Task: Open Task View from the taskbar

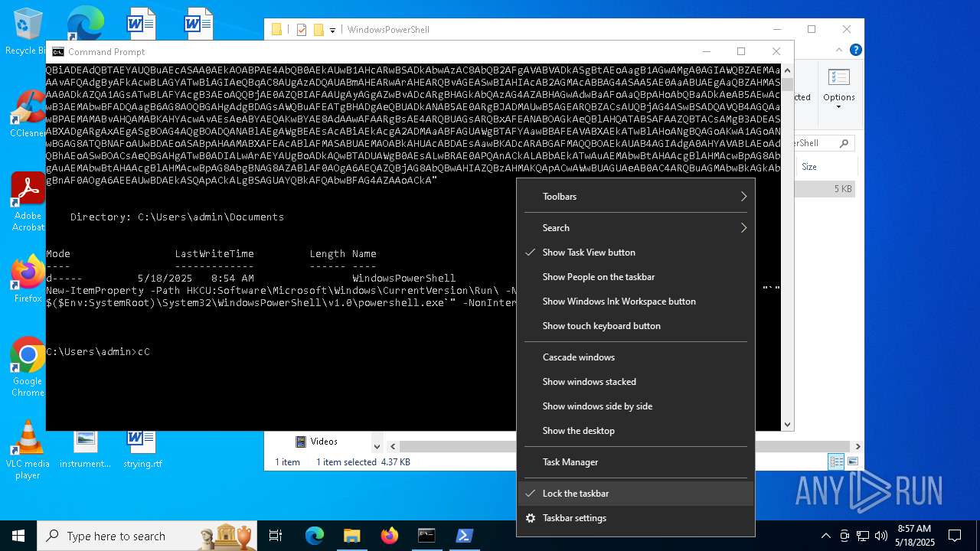Action: point(276,536)
